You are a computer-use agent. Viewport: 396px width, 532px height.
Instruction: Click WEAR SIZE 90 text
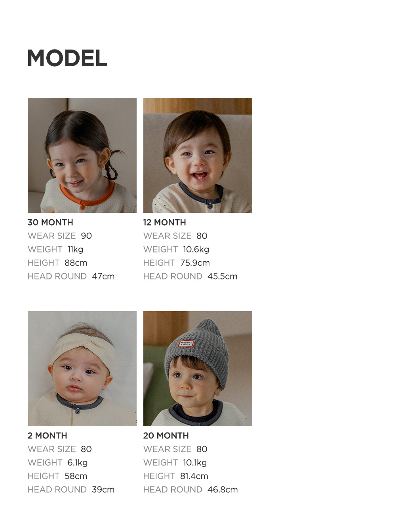point(60,236)
